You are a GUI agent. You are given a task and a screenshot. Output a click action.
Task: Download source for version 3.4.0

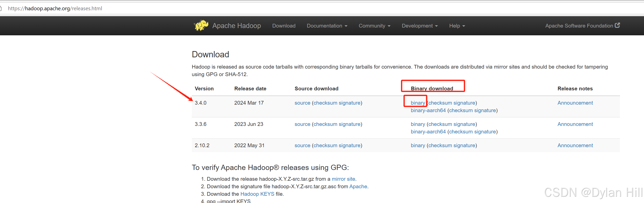[x=302, y=103]
